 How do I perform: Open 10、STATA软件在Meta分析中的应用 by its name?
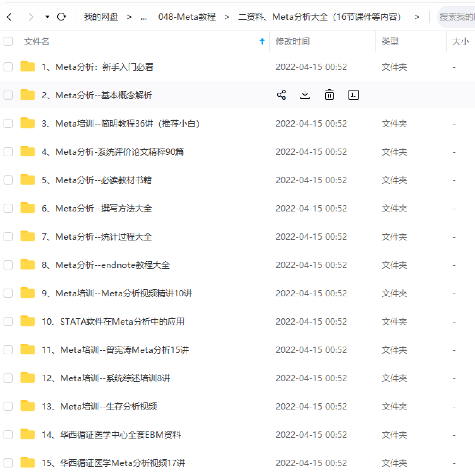pyautogui.click(x=113, y=321)
